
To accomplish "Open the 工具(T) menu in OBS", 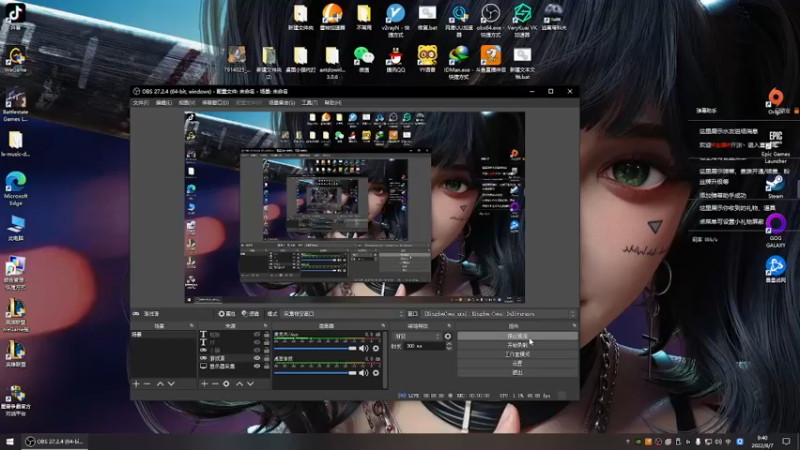I will (x=309, y=103).
